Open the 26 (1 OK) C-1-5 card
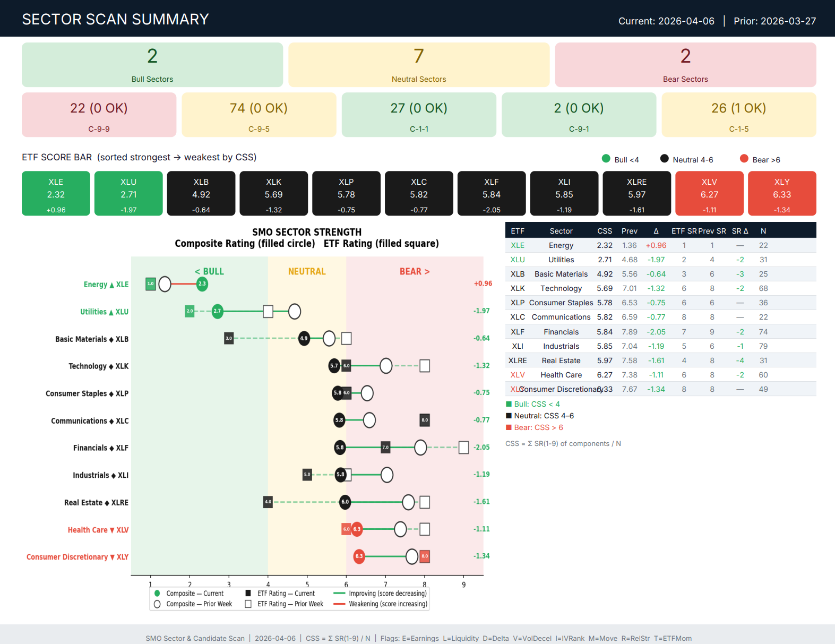The image size is (835, 644). tap(739, 115)
